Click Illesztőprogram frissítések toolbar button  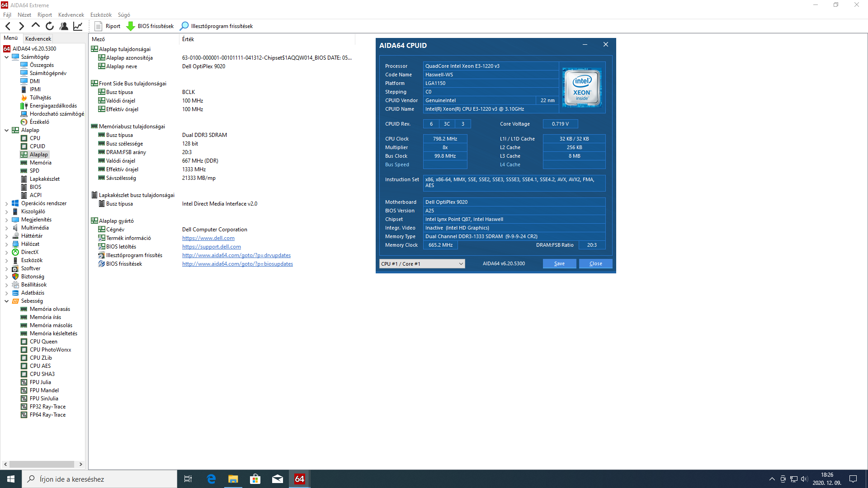[x=217, y=26]
